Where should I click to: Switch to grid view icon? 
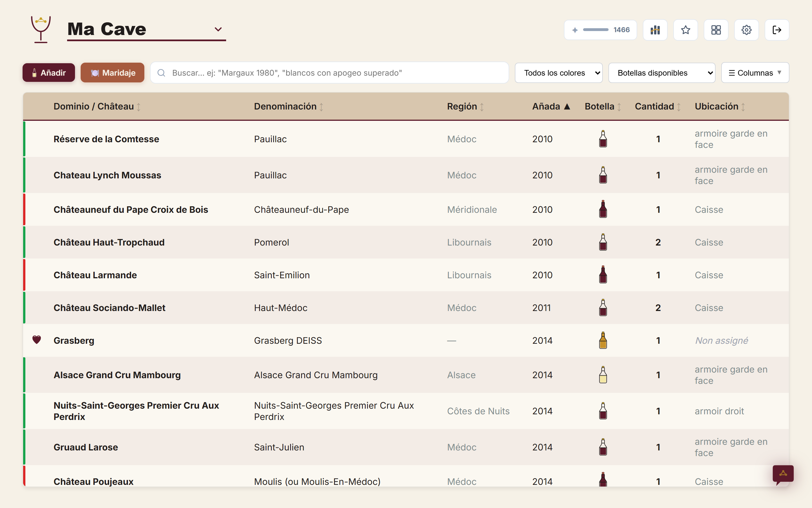pos(716,30)
